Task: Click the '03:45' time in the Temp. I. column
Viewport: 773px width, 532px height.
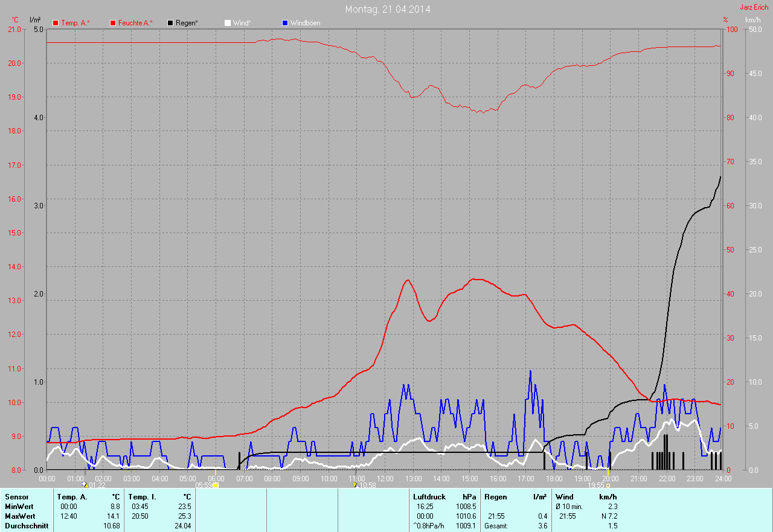Action: pos(140,507)
